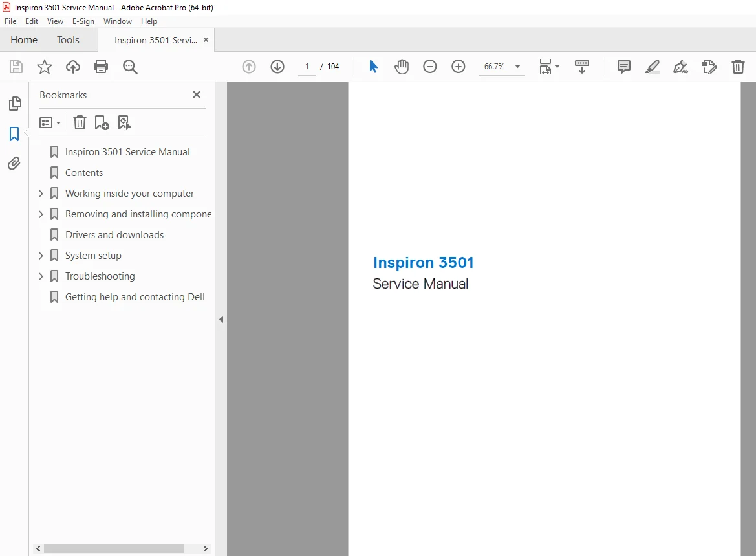The width and height of the screenshot is (756, 556).
Task: Open the Help menu
Action: 149,21
